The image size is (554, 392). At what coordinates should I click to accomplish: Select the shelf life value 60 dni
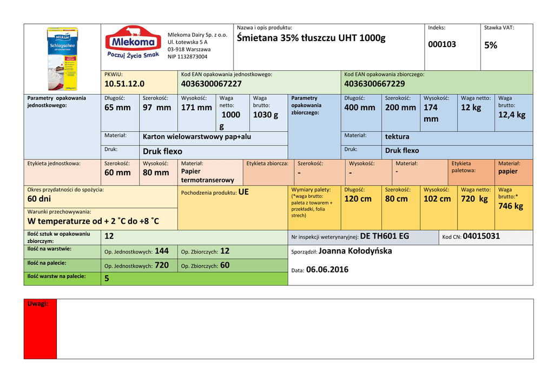[39, 199]
